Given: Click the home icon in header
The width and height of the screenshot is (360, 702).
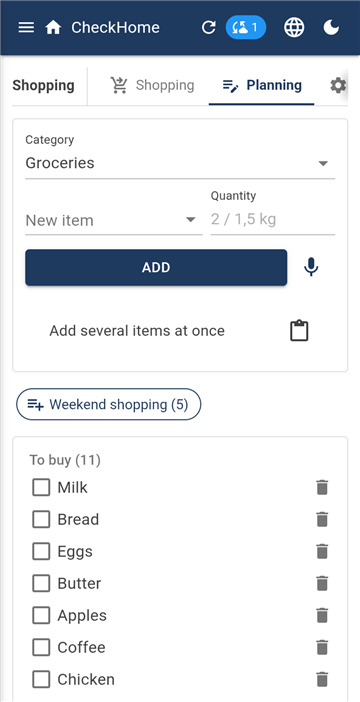Looking at the screenshot, I should tap(53, 28).
